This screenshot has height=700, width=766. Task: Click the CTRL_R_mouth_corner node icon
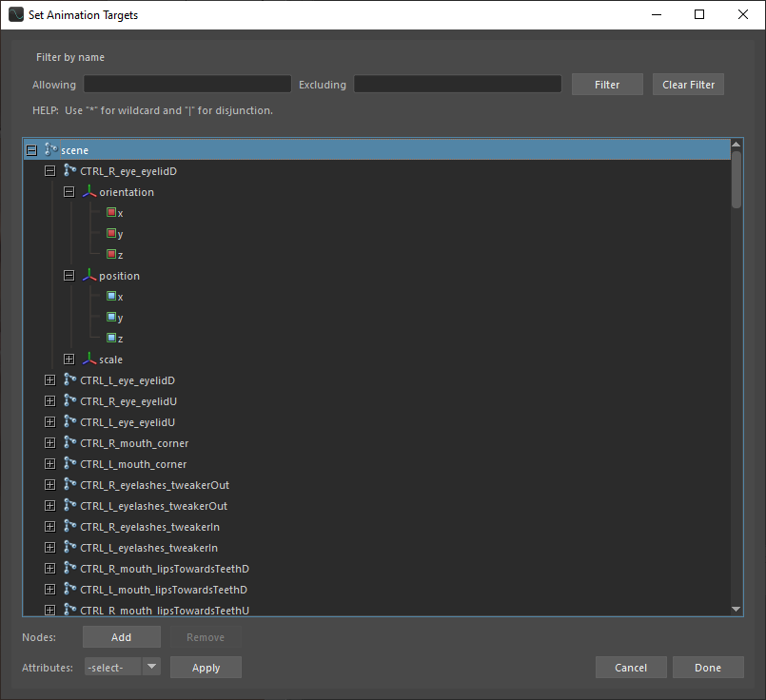(70, 443)
